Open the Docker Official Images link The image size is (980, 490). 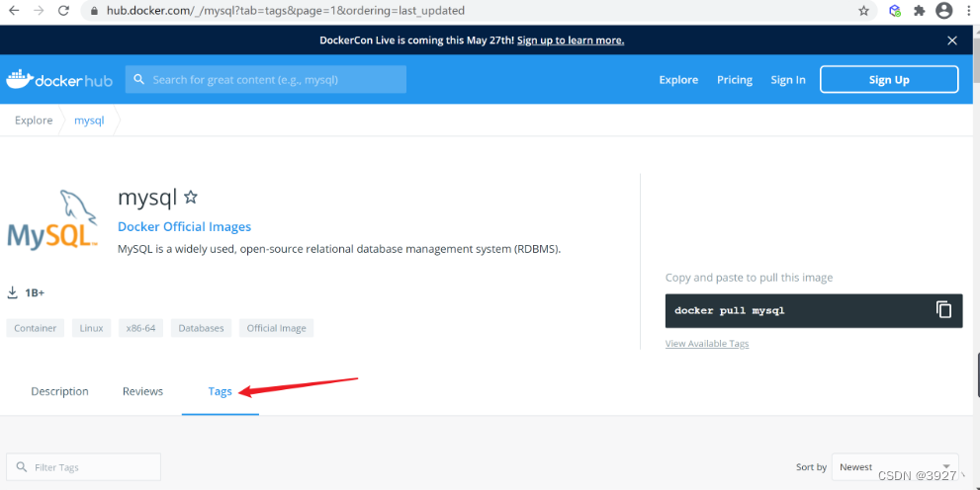click(184, 226)
